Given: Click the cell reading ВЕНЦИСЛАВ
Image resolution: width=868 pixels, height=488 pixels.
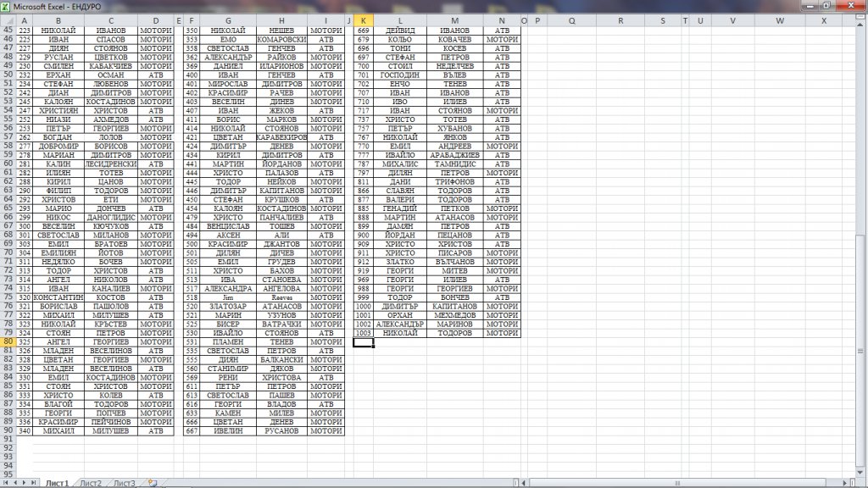Looking at the screenshot, I should (227, 226).
